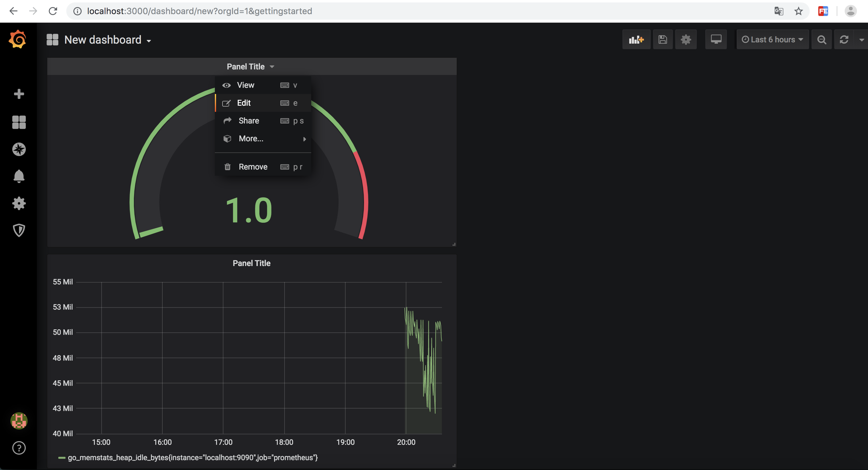This screenshot has width=868, height=470.
Task: Open the Explore compass icon
Action: pyautogui.click(x=19, y=149)
